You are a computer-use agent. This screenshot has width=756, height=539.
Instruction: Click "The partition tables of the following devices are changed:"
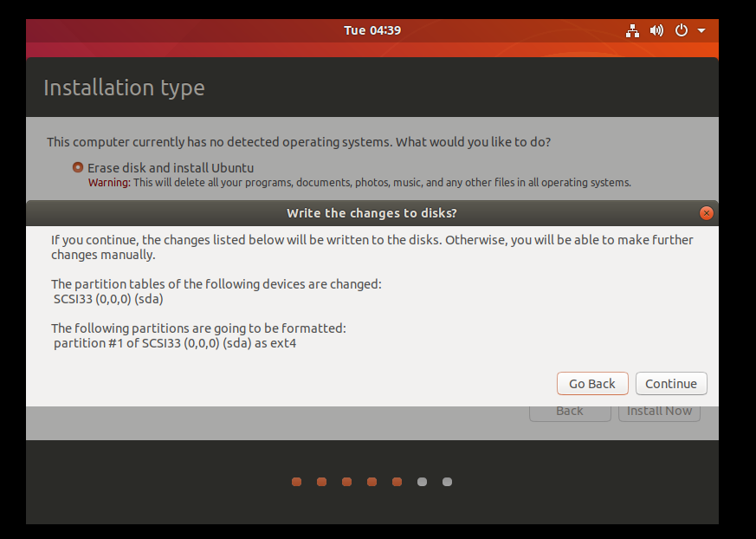216,284
